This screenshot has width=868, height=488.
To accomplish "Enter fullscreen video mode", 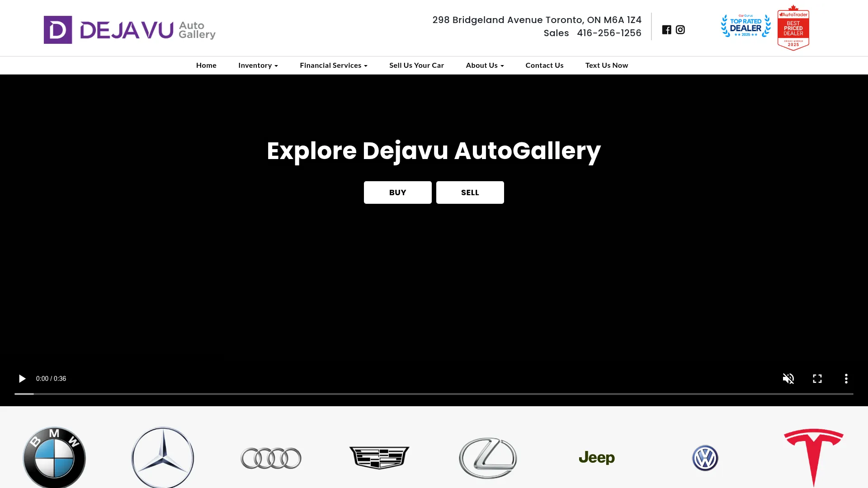I will (x=817, y=379).
